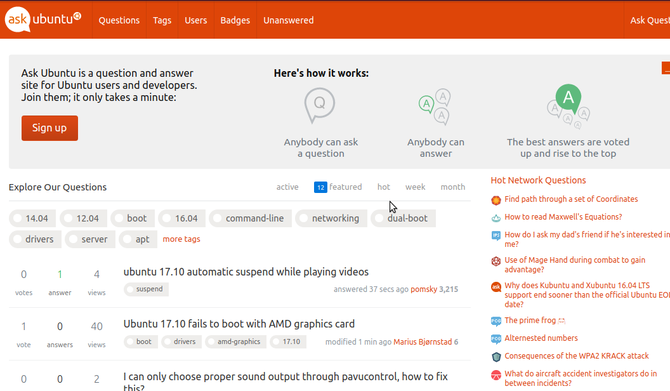Open question Ubuntu 17.10 fails to boot AMD
Screen dimensions: 670x391
pos(239,324)
